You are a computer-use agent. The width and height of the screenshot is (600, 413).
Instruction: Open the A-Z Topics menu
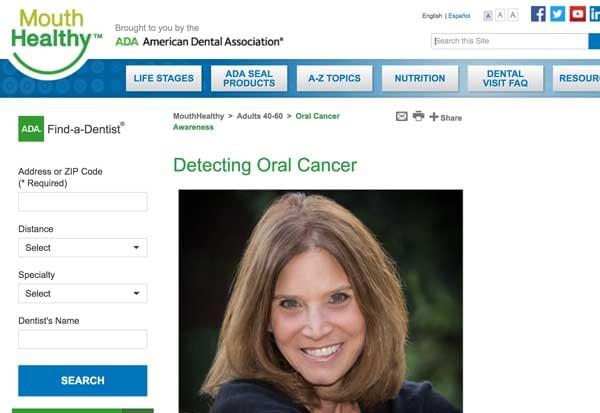tap(334, 78)
